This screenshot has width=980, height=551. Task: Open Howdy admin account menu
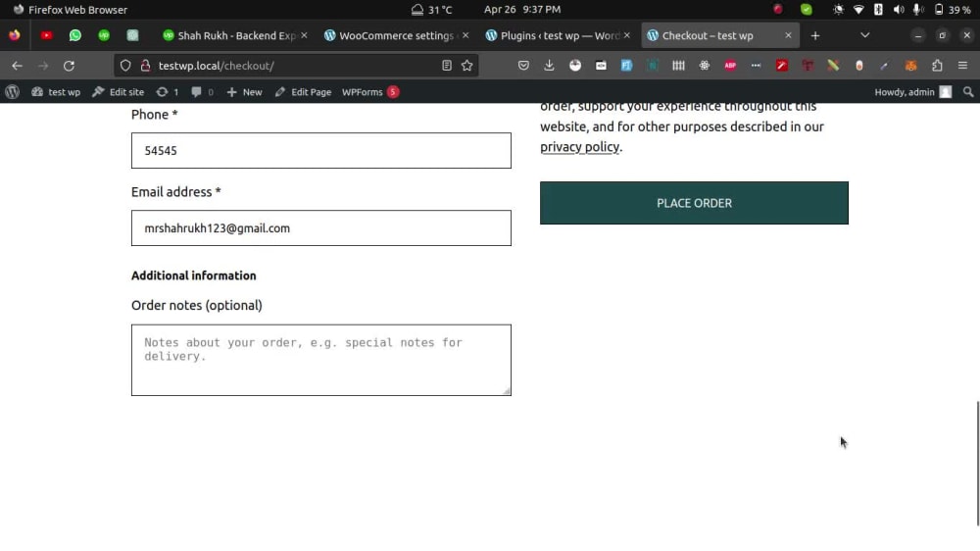(912, 92)
